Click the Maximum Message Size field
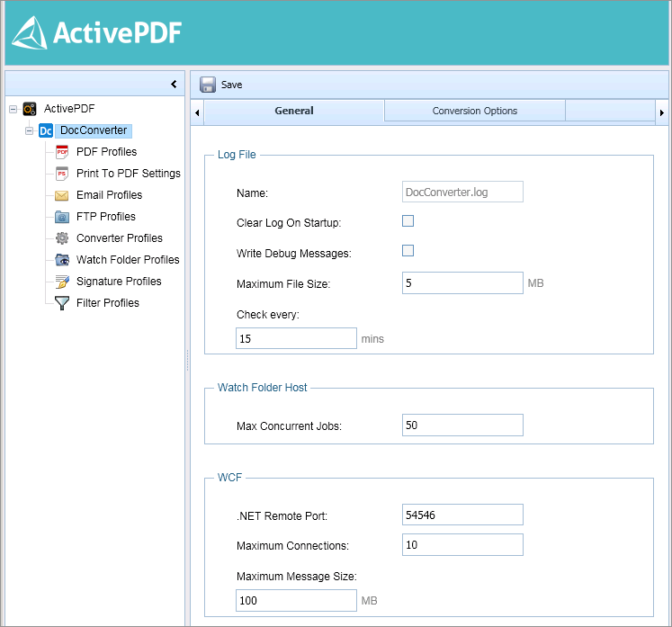 pos(296,600)
